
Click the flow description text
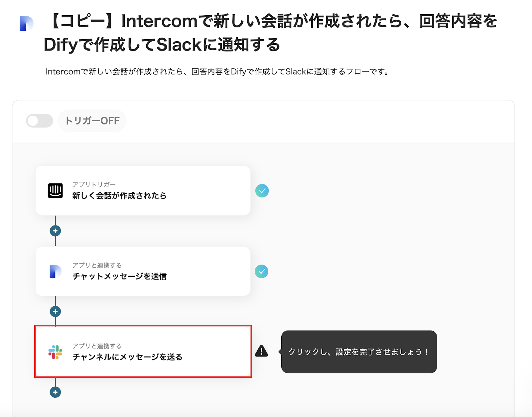(x=217, y=71)
